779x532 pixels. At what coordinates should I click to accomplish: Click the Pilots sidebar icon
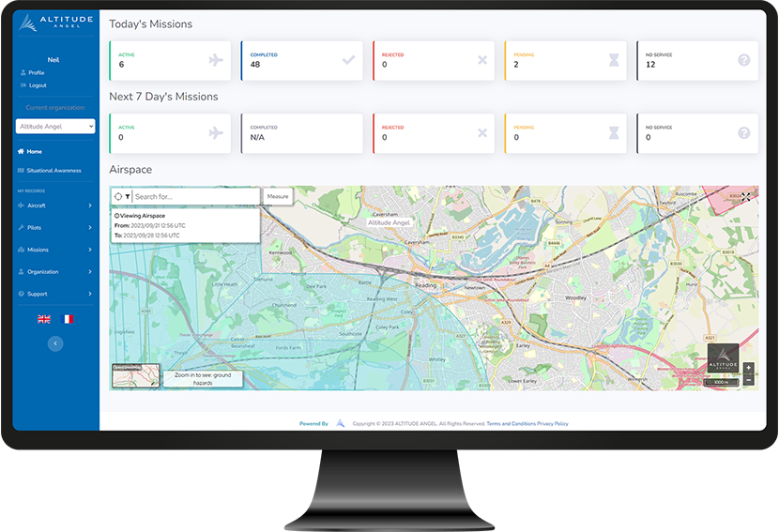[21, 227]
